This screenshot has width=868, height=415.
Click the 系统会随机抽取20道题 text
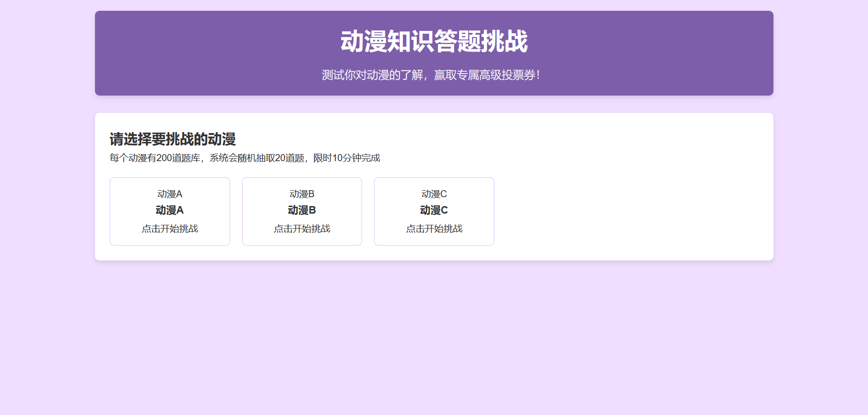(256, 158)
